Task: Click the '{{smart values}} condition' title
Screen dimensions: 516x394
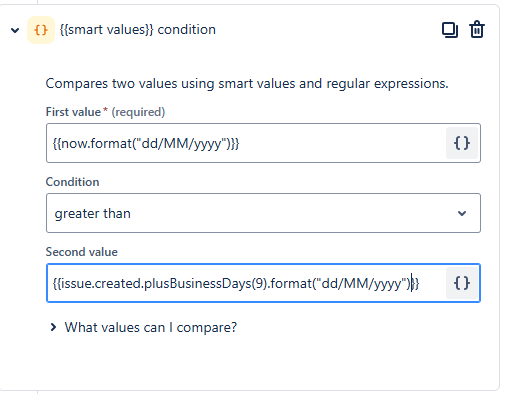Action: pyautogui.click(x=138, y=30)
